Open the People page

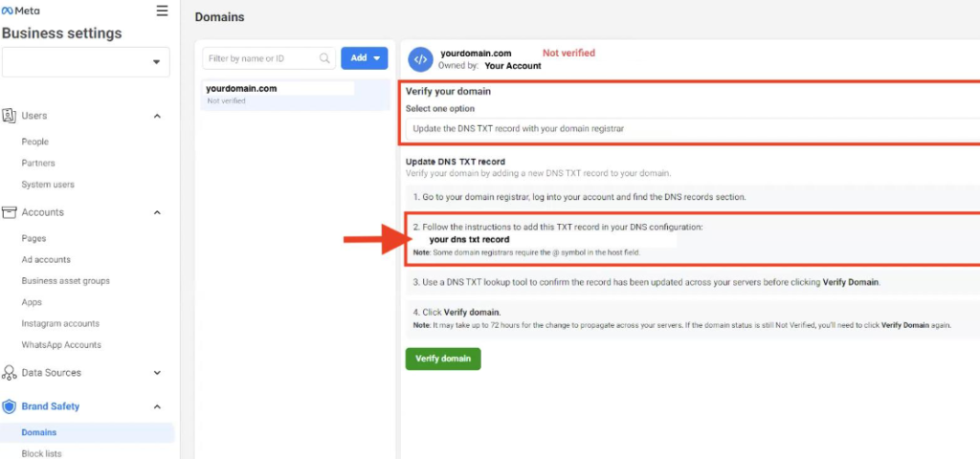tap(35, 142)
